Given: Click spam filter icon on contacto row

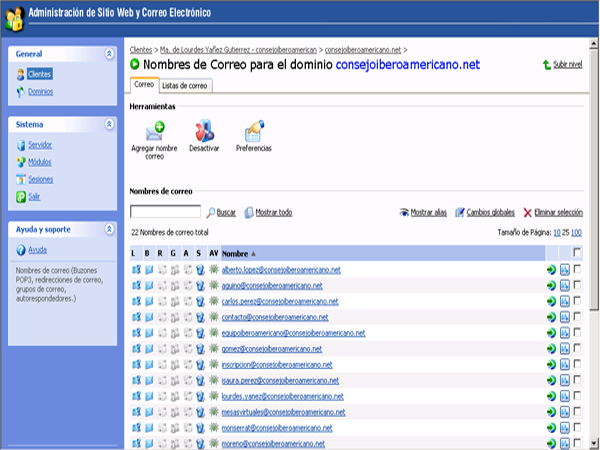Looking at the screenshot, I should pyautogui.click(x=200, y=317).
